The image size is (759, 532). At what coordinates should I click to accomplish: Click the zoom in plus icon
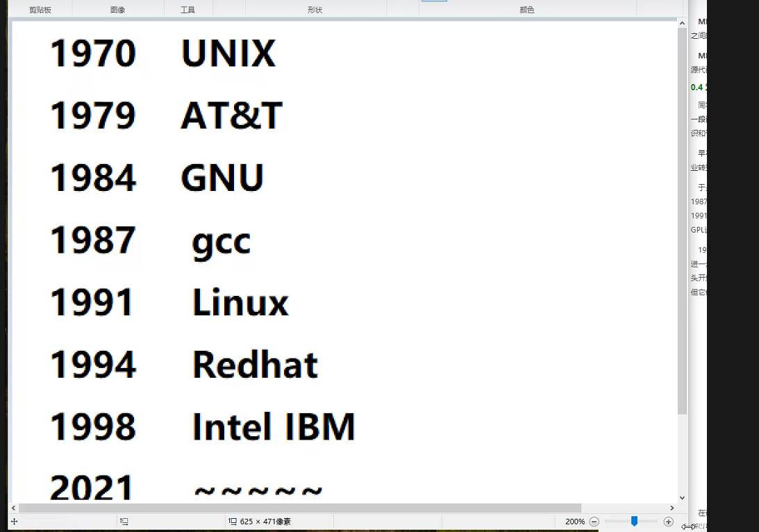pyautogui.click(x=669, y=521)
